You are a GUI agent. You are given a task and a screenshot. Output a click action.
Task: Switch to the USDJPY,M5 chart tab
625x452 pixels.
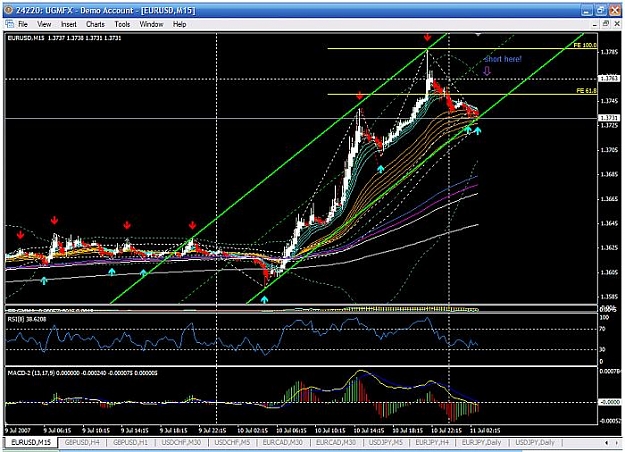[x=386, y=442]
